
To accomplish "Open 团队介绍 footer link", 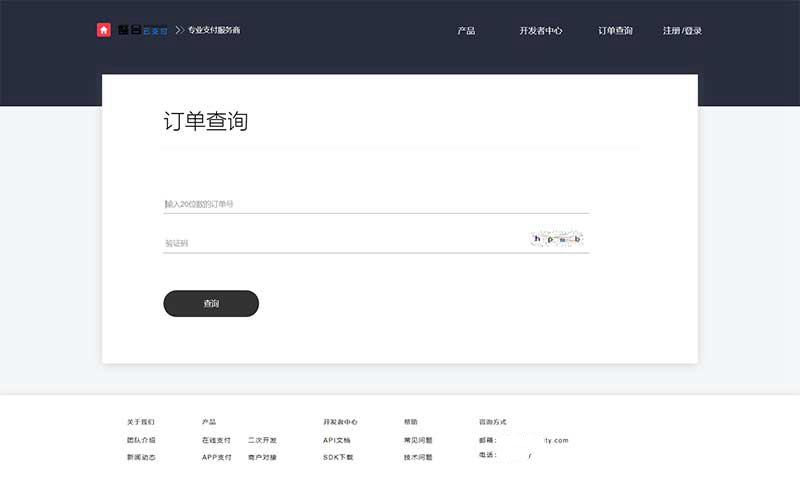I will [141, 440].
